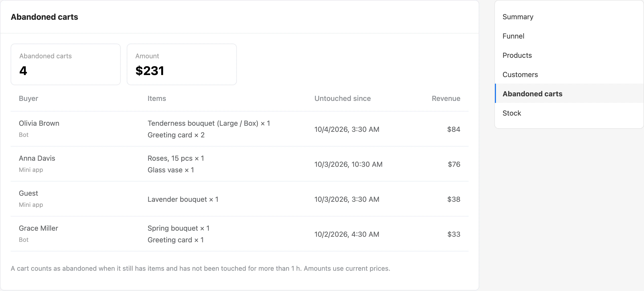This screenshot has height=291, width=644.
Task: Click the Roses, 15 pcs item
Action: [176, 158]
